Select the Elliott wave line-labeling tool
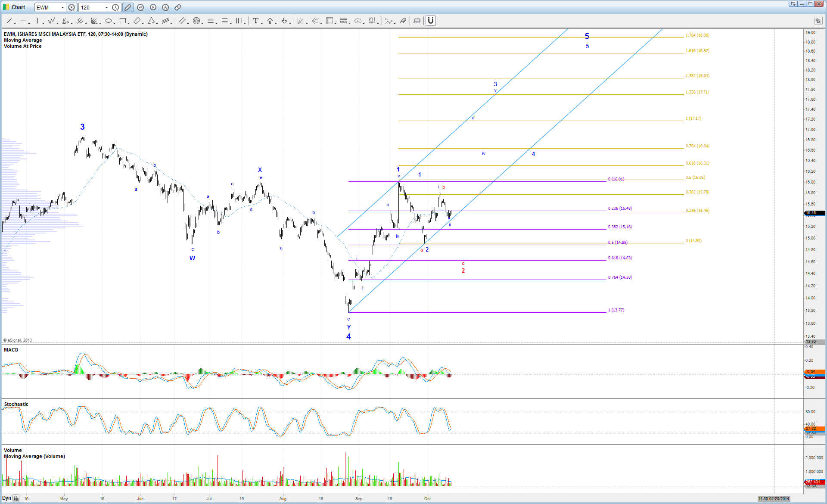Screen dimensions: 827x504 coord(389,21)
